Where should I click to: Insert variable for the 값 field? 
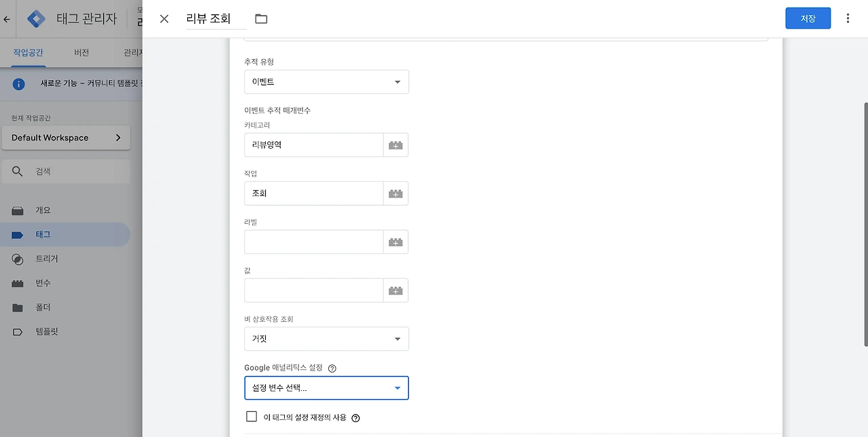pyautogui.click(x=395, y=290)
